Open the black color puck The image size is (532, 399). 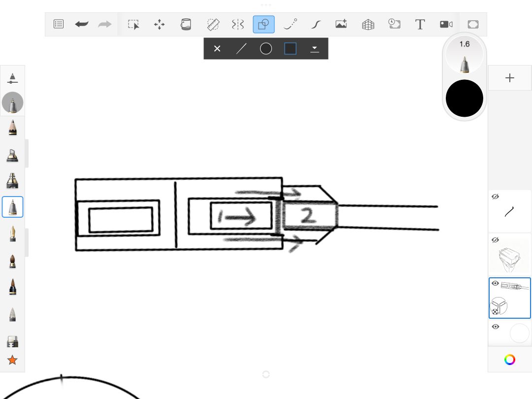[x=464, y=99]
